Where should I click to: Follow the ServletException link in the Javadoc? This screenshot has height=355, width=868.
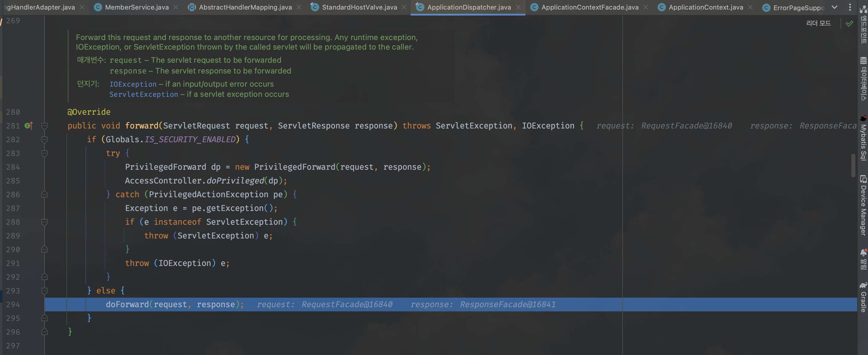coord(143,94)
